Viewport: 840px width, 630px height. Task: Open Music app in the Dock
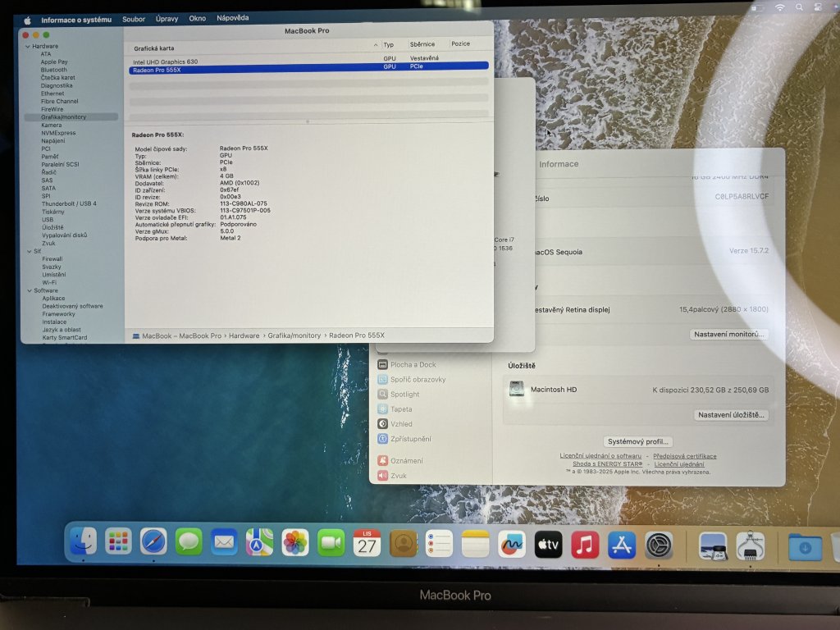(x=584, y=546)
